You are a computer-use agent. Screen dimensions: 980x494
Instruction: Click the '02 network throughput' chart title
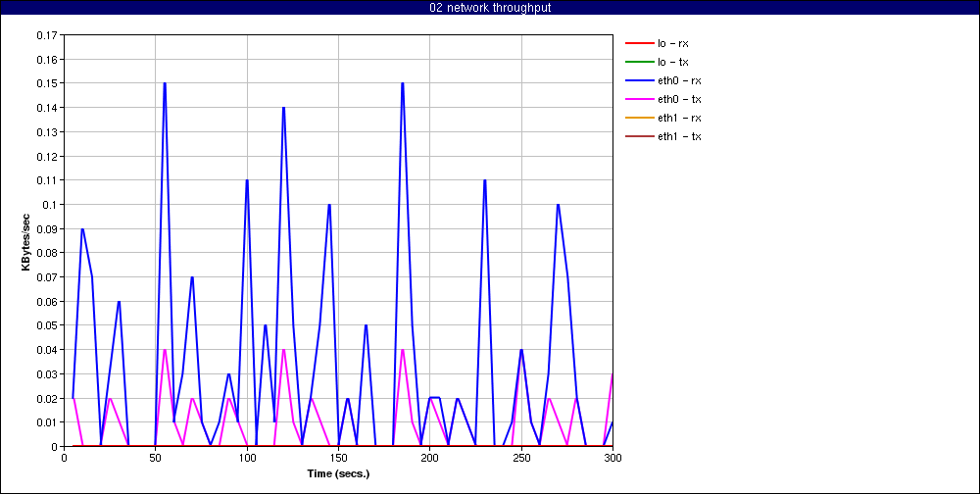[x=490, y=8]
